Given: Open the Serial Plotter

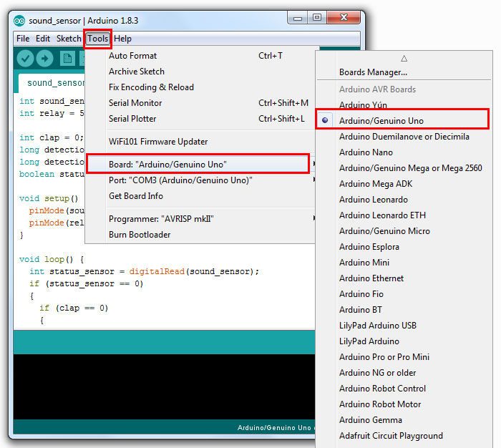Looking at the screenshot, I should pos(201,119).
